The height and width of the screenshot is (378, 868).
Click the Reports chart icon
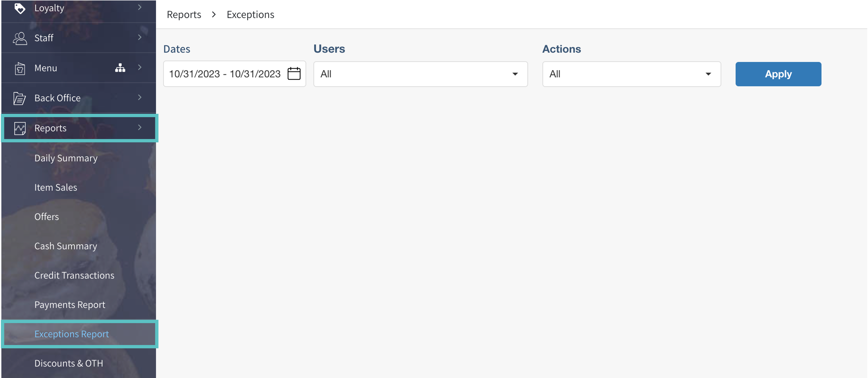coord(20,128)
